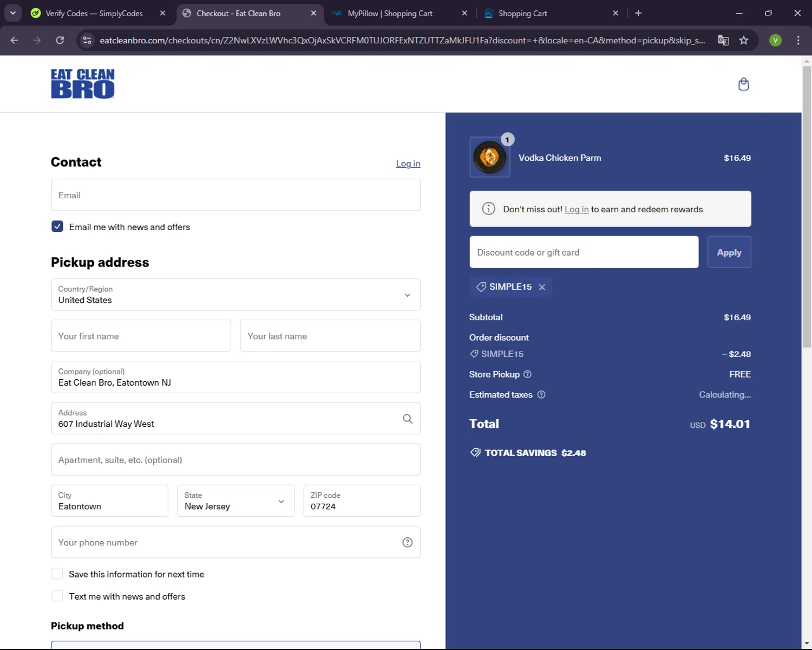The image size is (812, 650).
Task: Click the phone number help icon
Action: [x=408, y=542]
